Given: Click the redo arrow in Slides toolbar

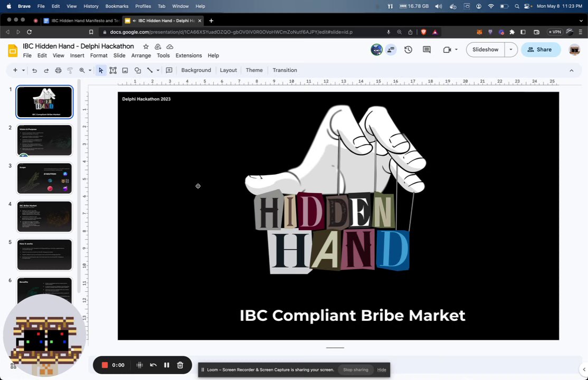Looking at the screenshot, I should pos(46,70).
